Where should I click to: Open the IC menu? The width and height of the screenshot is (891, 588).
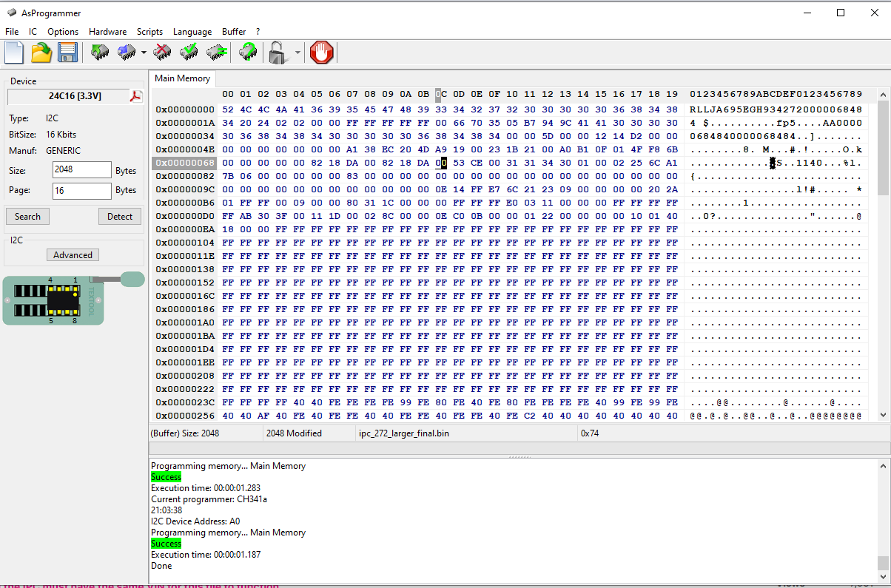33,32
